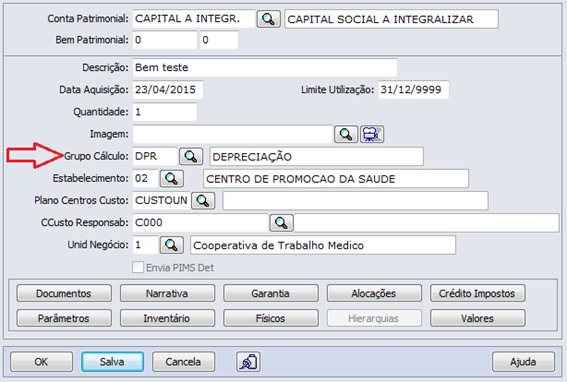The height and width of the screenshot is (382, 567).
Task: Click the CENTRO DE PROMOCAO DA SAUDE field
Action: 336,179
